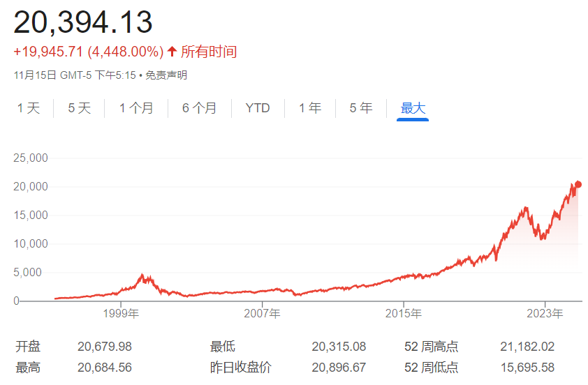Screen dimensions: 588x385
Task: Click the 2000 dot-com peak on chart line
Action: [142, 275]
